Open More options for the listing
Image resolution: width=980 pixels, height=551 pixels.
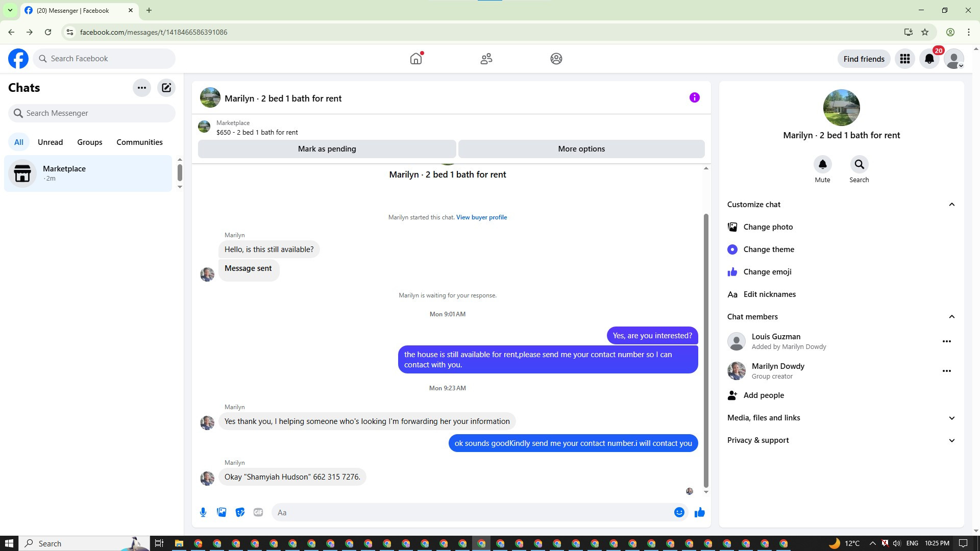click(x=581, y=149)
